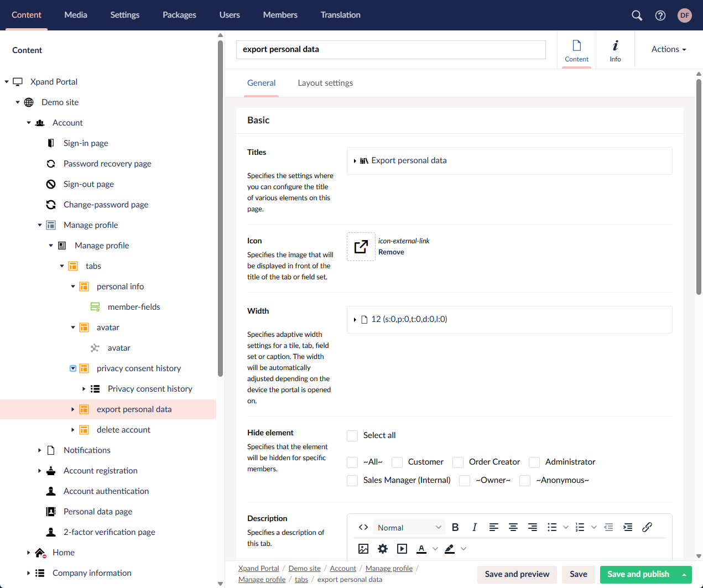Toggle bold in the Description editor
This screenshot has height=588, width=703.
455,527
